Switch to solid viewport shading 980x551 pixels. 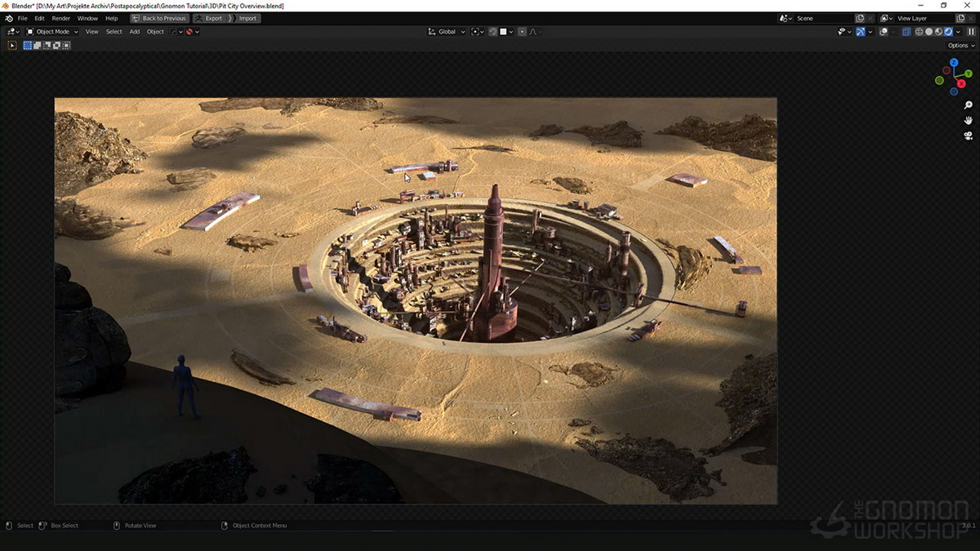(929, 32)
